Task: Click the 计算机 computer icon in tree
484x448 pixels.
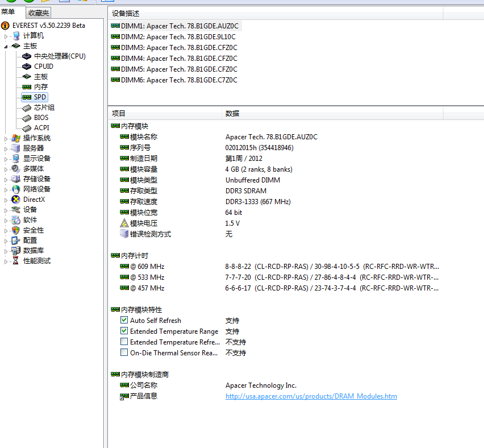Action: (16, 36)
